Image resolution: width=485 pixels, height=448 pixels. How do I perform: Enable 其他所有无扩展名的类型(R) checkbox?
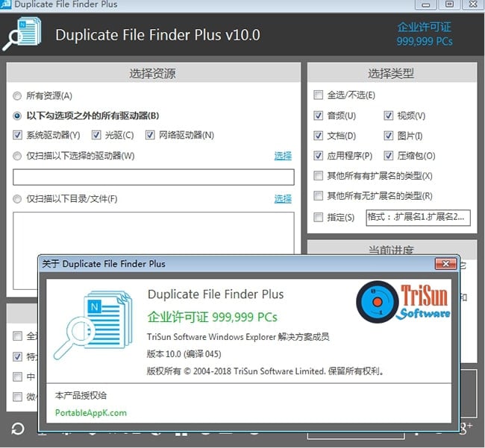tap(319, 195)
